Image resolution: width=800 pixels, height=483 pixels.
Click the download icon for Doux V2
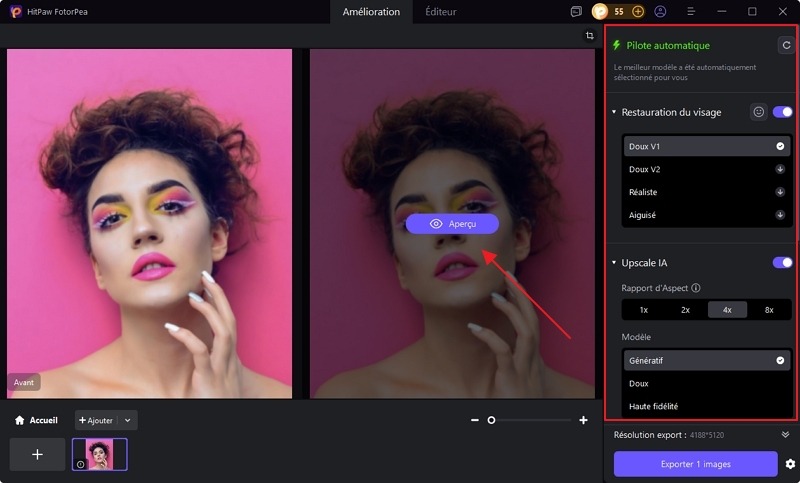(x=780, y=169)
